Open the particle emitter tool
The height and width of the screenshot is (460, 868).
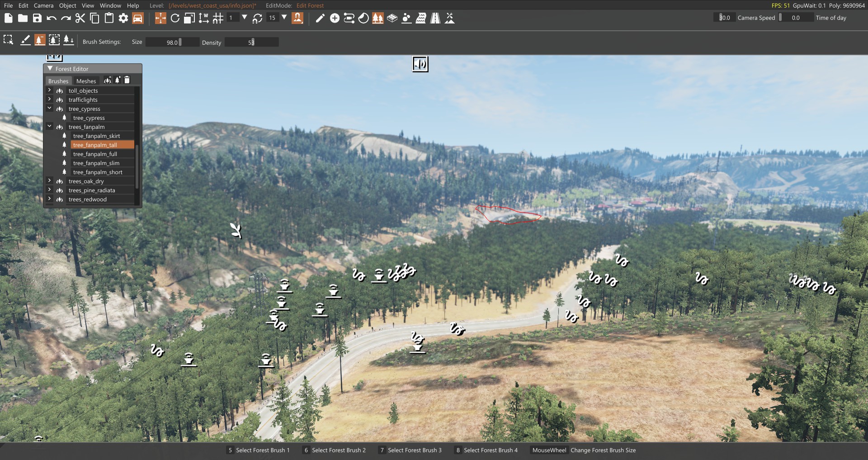click(406, 18)
